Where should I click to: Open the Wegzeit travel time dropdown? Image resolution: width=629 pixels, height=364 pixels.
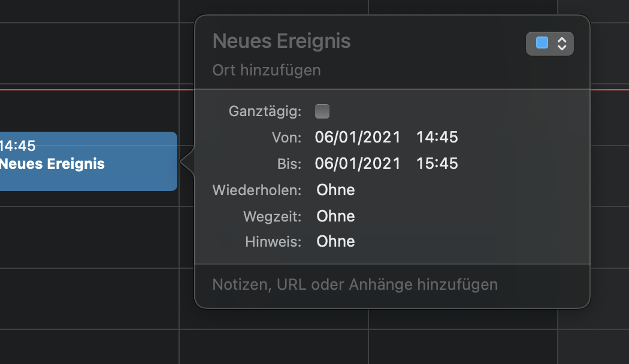click(x=336, y=216)
